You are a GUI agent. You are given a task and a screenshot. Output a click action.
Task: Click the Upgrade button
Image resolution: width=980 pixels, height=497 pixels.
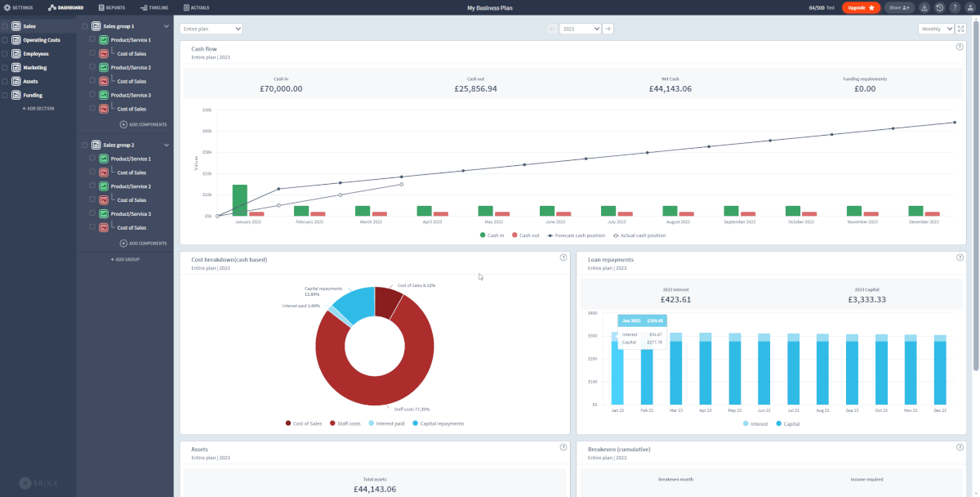[x=862, y=7]
